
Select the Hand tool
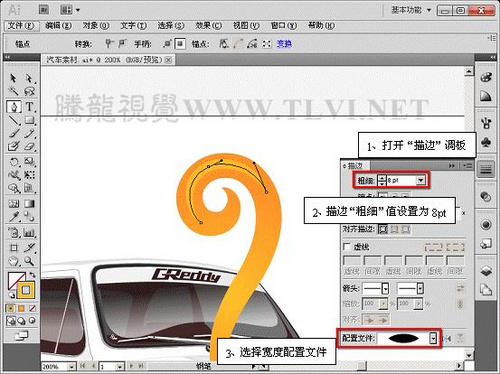point(14,260)
